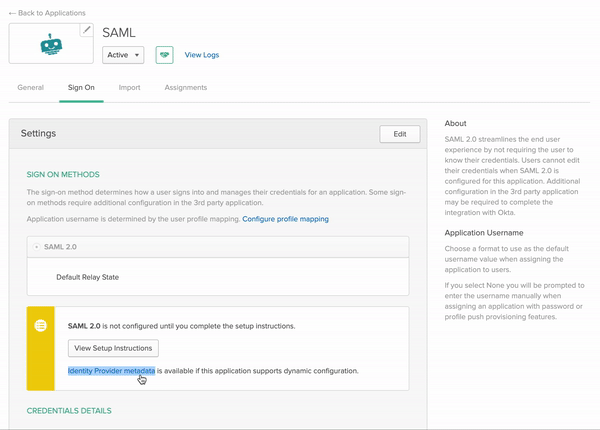Click the Default Relay State label
The width and height of the screenshot is (600, 430).
coord(87,277)
